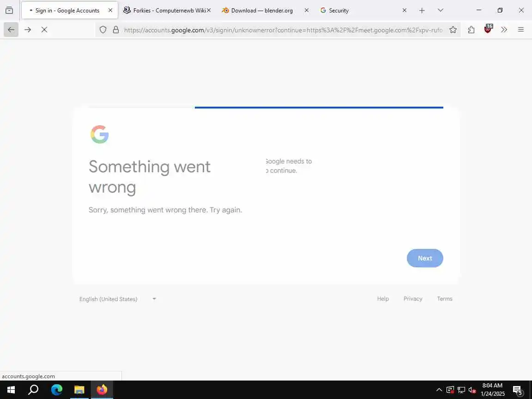This screenshot has height=399, width=532.
Task: Show the site lock security info
Action: pyautogui.click(x=116, y=30)
